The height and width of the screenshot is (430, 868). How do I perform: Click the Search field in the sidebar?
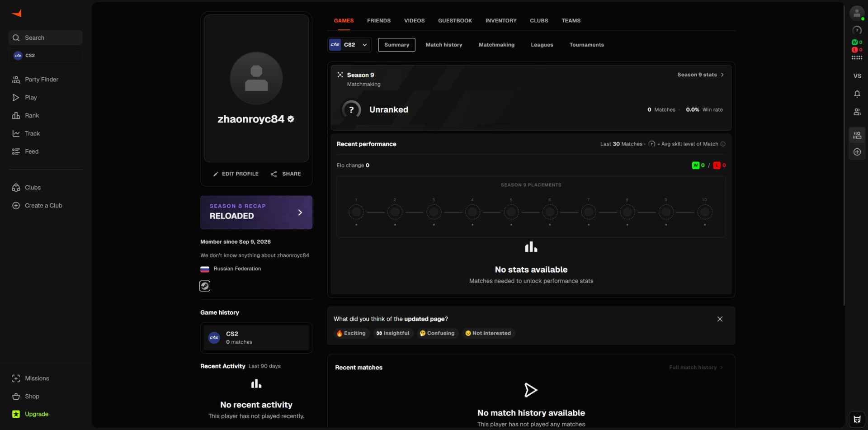click(45, 38)
